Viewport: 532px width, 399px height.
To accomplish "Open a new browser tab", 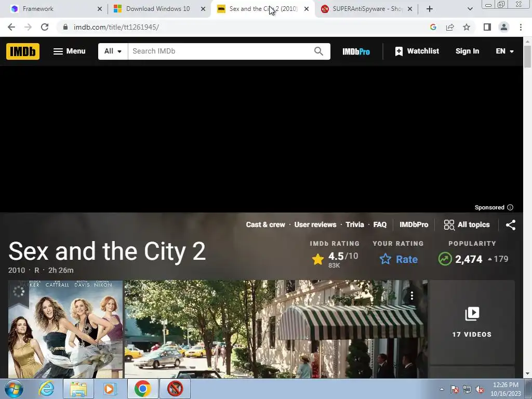I will (430, 9).
